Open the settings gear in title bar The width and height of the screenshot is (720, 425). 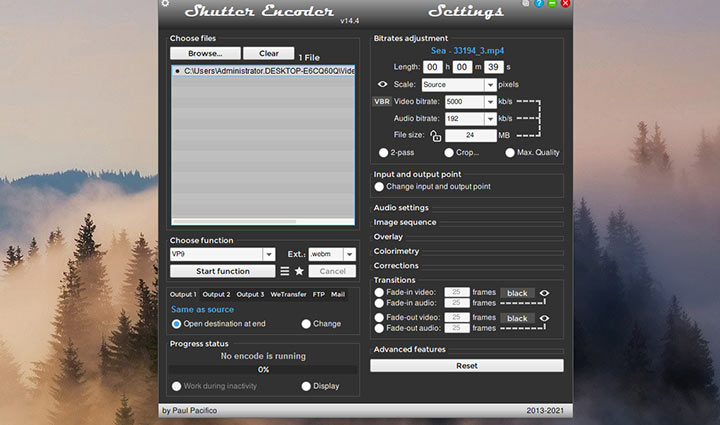[165, 3]
